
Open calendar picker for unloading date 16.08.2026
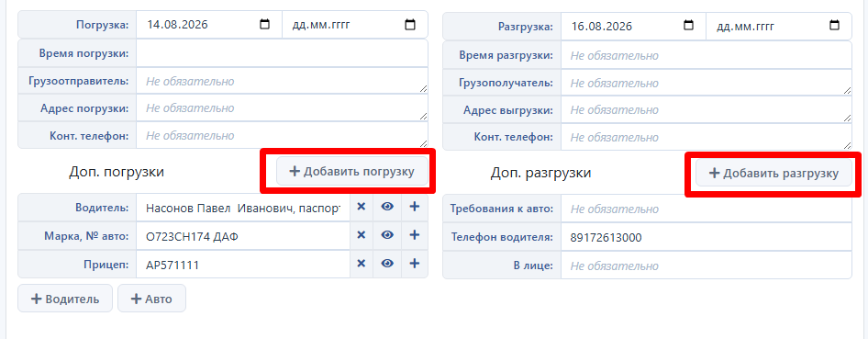[689, 25]
